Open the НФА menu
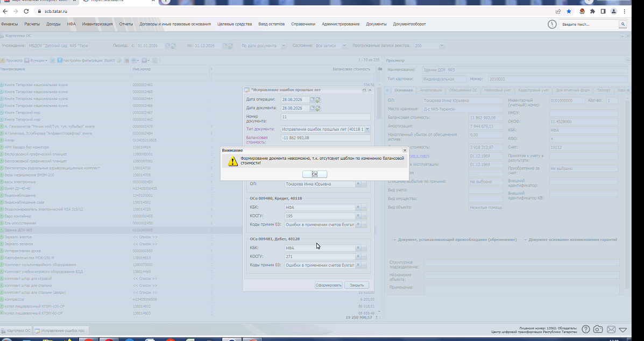The height and width of the screenshot is (341, 644). click(x=72, y=24)
